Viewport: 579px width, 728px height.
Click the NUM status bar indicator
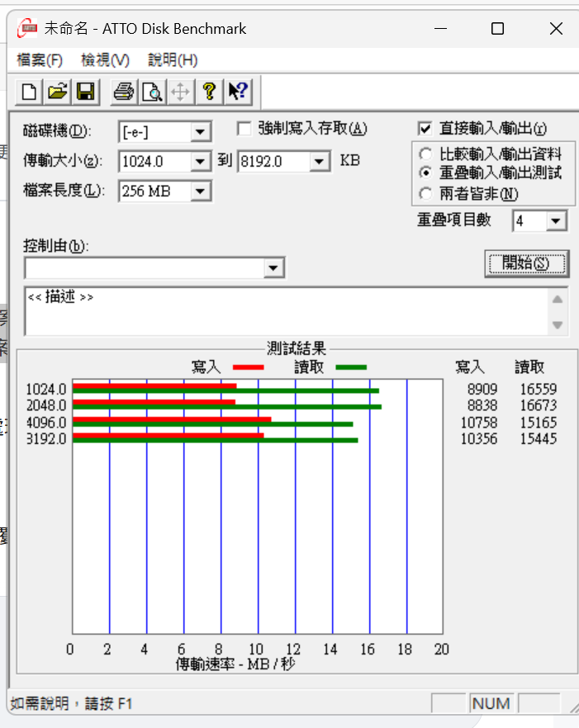coord(491,703)
